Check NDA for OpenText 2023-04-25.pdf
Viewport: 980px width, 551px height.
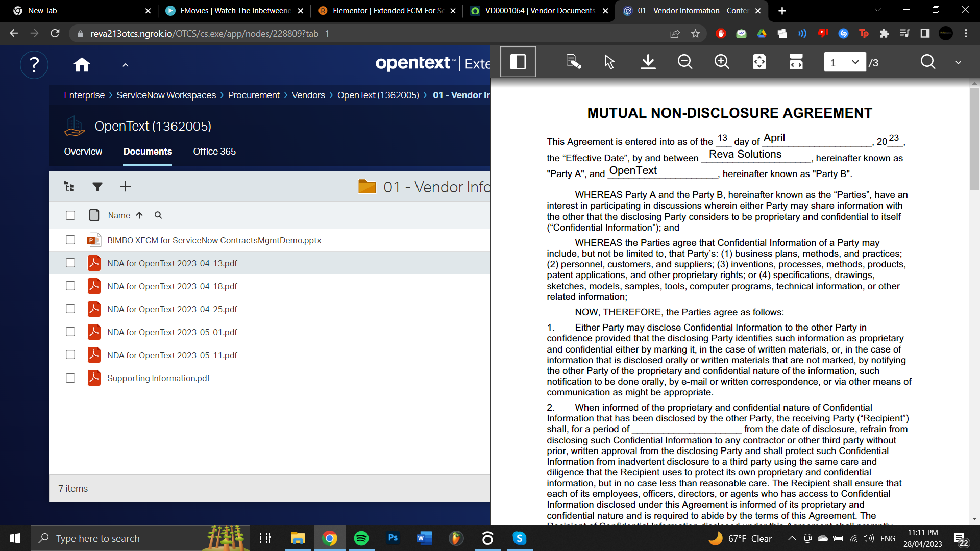70,309
